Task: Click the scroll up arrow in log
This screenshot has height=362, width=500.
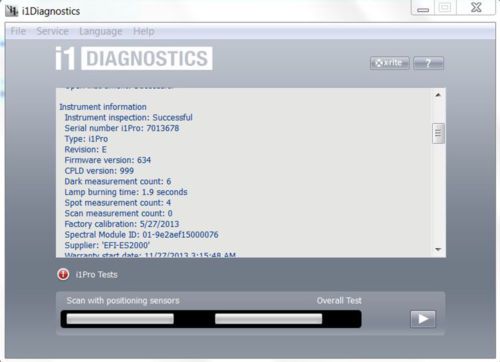Action: [x=438, y=95]
